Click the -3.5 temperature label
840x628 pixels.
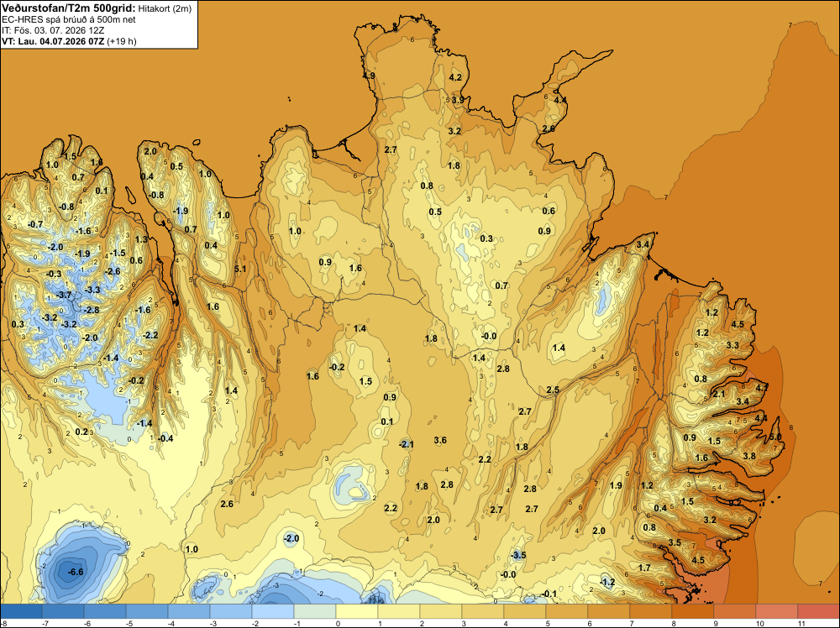pos(518,555)
